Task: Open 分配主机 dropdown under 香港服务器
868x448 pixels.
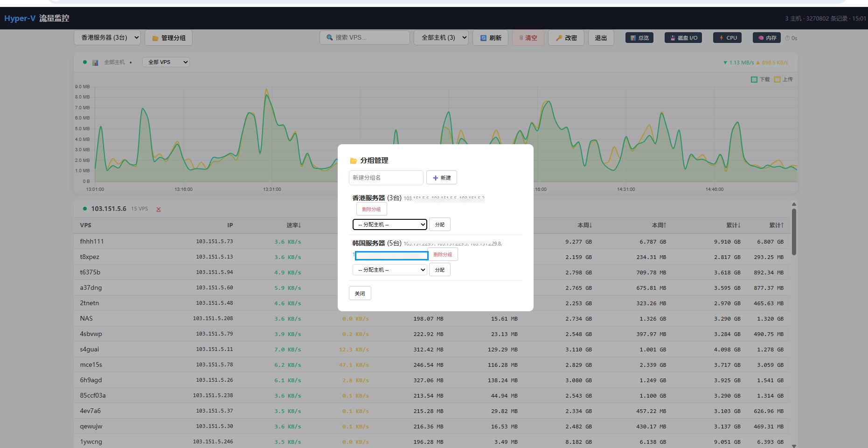Action: (x=389, y=224)
